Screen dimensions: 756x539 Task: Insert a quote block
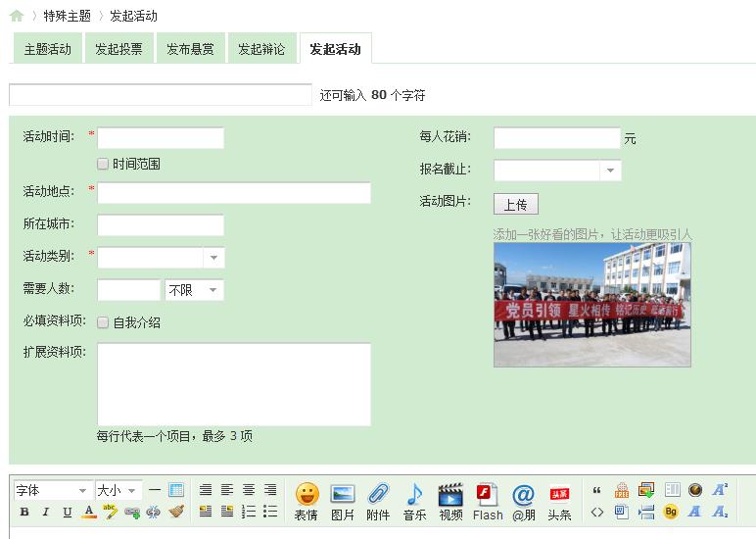(597, 490)
